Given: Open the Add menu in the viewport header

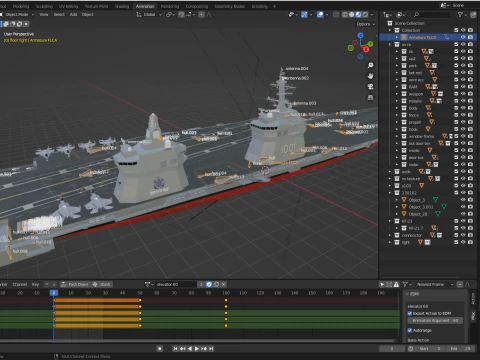Looking at the screenshot, I should click(73, 14).
